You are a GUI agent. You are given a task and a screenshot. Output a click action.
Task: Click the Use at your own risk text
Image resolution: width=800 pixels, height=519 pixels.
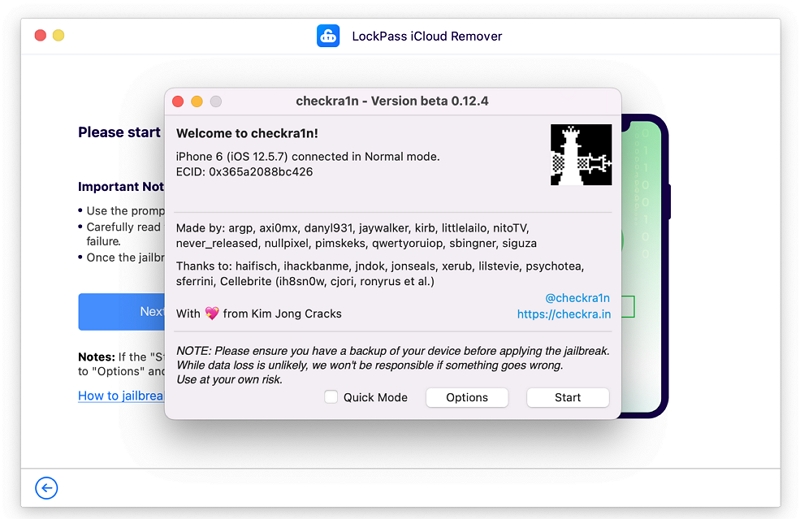coord(229,380)
